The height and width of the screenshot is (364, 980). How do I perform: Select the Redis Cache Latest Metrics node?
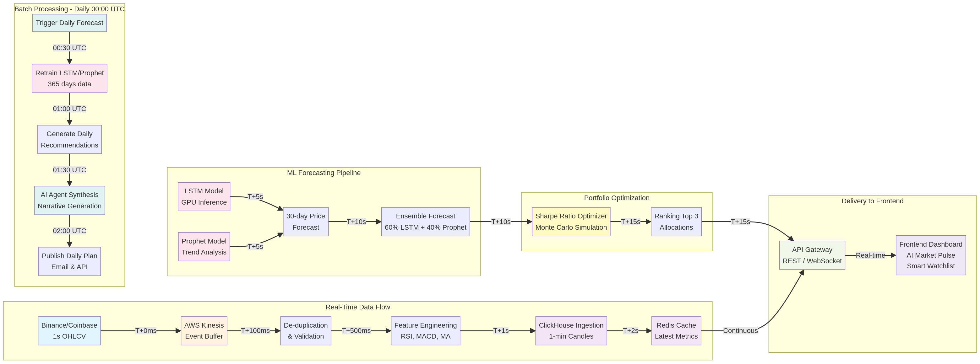pyautogui.click(x=676, y=330)
